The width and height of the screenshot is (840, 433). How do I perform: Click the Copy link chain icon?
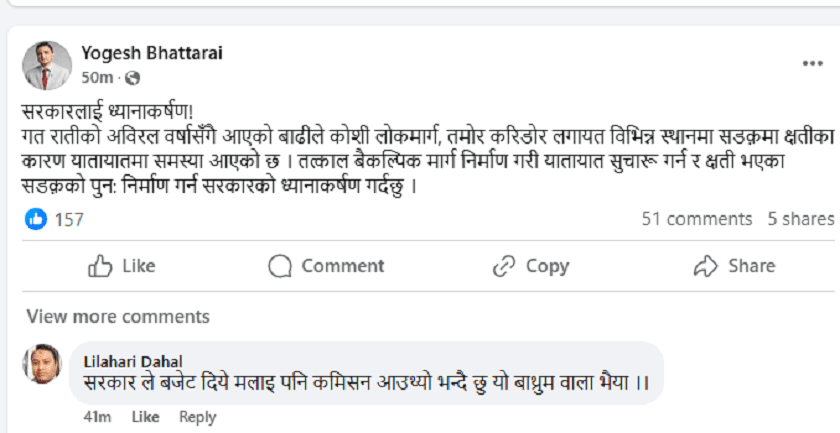tap(503, 266)
